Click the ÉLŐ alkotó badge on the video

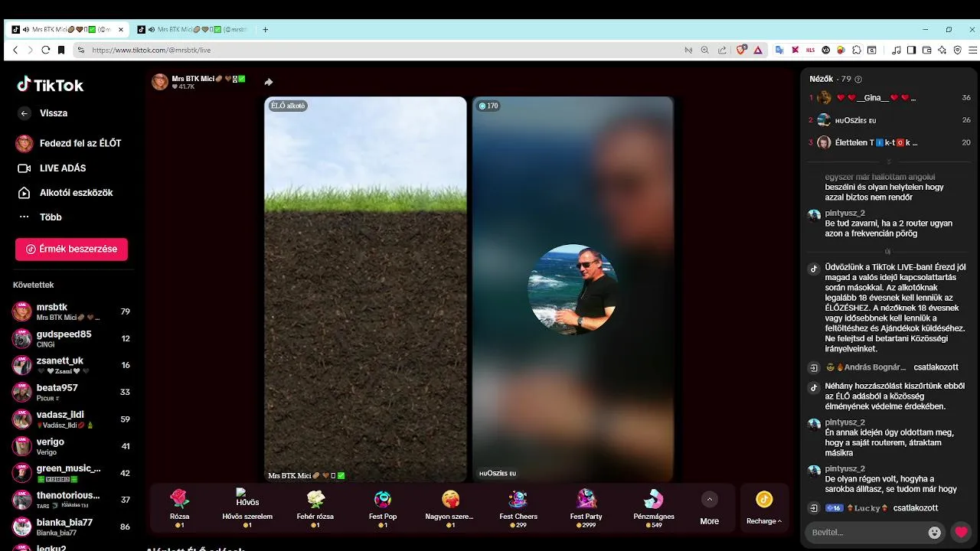coord(287,106)
